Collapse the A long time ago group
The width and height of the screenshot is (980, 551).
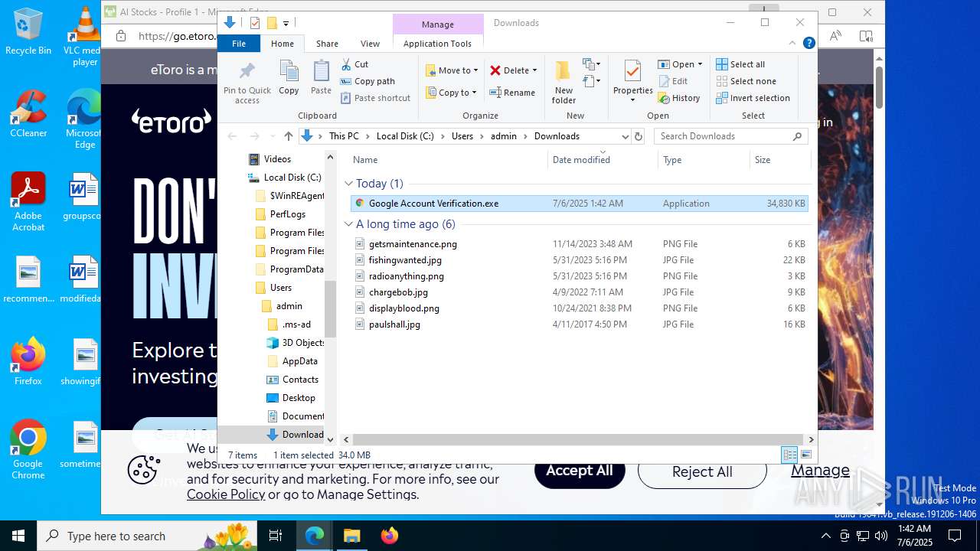(x=348, y=224)
